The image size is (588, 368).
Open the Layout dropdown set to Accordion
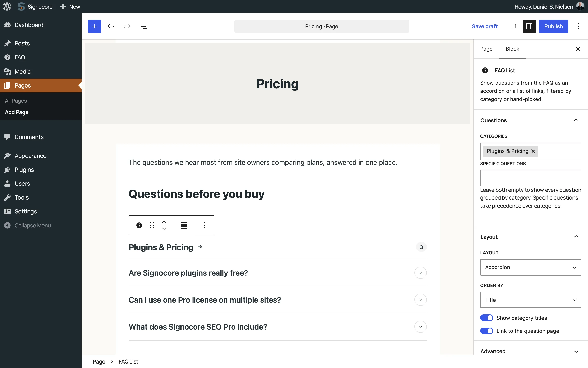click(x=531, y=267)
